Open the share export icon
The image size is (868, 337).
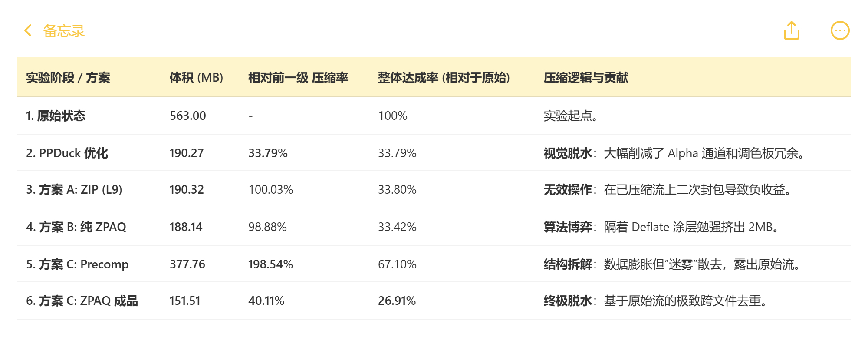(791, 30)
